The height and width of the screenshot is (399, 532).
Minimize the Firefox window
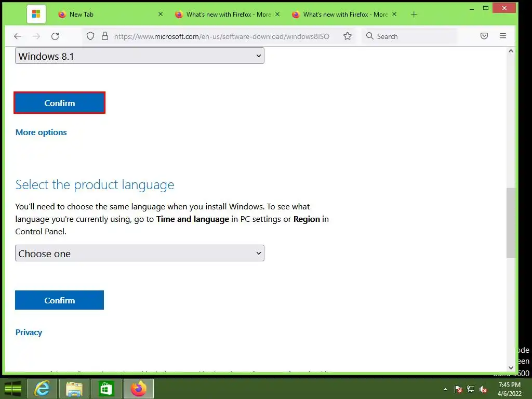tap(472, 8)
